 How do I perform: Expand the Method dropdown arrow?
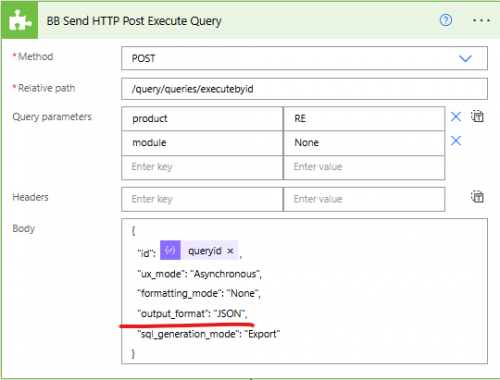465,59
